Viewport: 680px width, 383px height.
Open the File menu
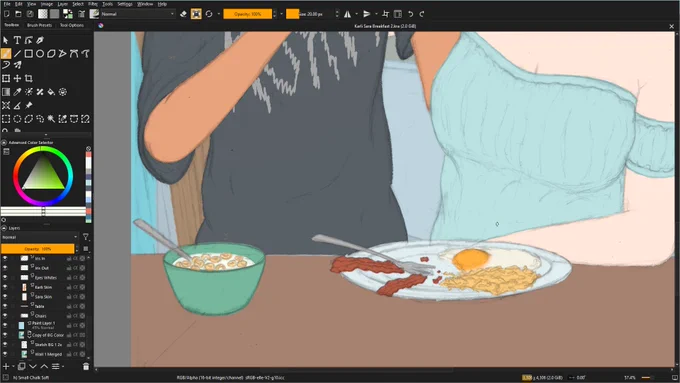7,4
